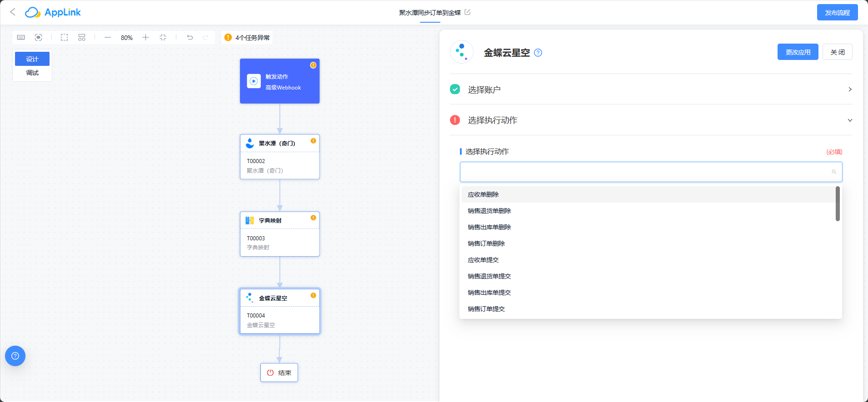Click warning badge on 金蝶云星空 node
868x402 pixels.
(x=313, y=296)
